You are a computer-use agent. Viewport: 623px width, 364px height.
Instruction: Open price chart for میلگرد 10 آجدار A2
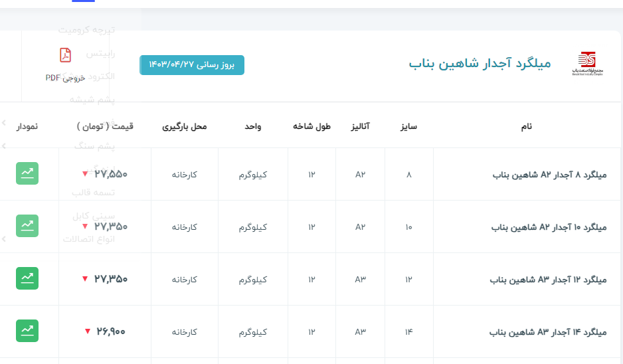(27, 226)
